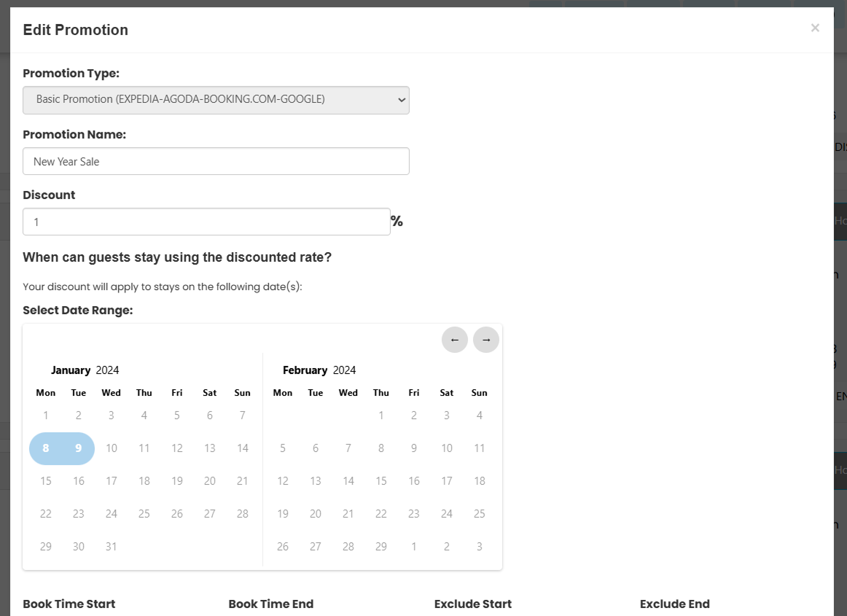This screenshot has width=847, height=616.
Task: Select February 20 in the calendar
Action: point(316,513)
